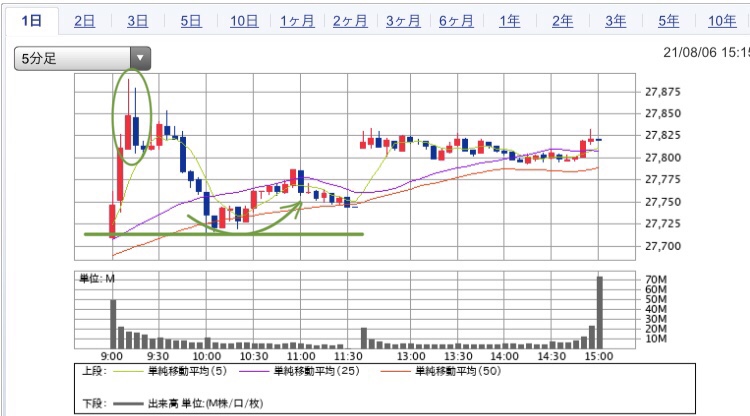The width and height of the screenshot is (750, 416).
Task: Select the 3ヶ月 tab
Action: [x=402, y=21]
